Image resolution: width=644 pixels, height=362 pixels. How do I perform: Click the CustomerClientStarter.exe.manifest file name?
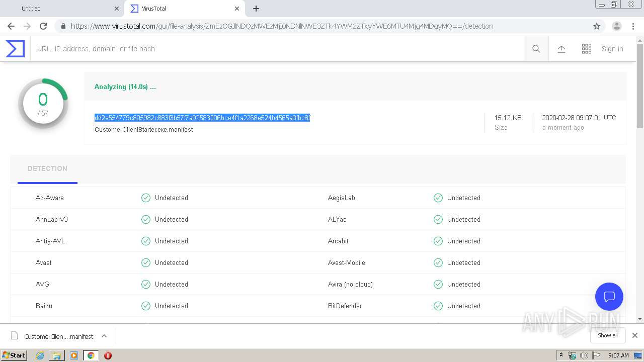point(144,130)
